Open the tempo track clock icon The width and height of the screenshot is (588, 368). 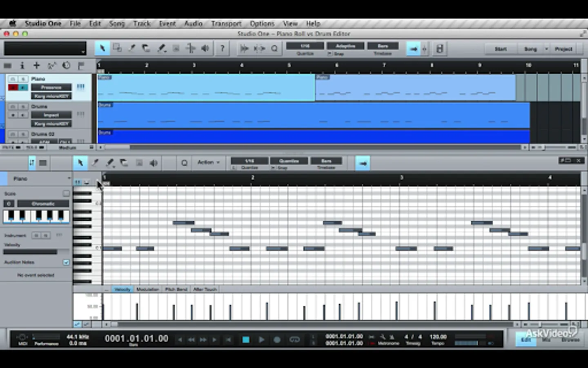66,65
